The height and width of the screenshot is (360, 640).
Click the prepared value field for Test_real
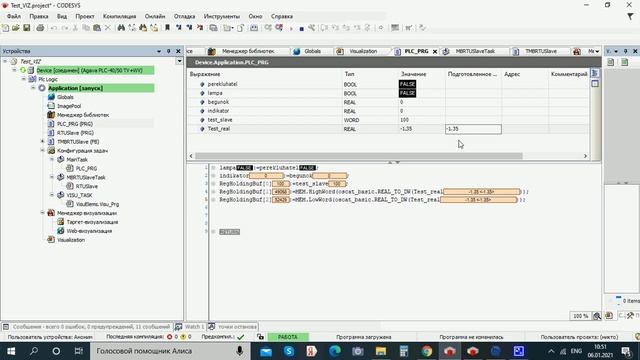pos(473,129)
